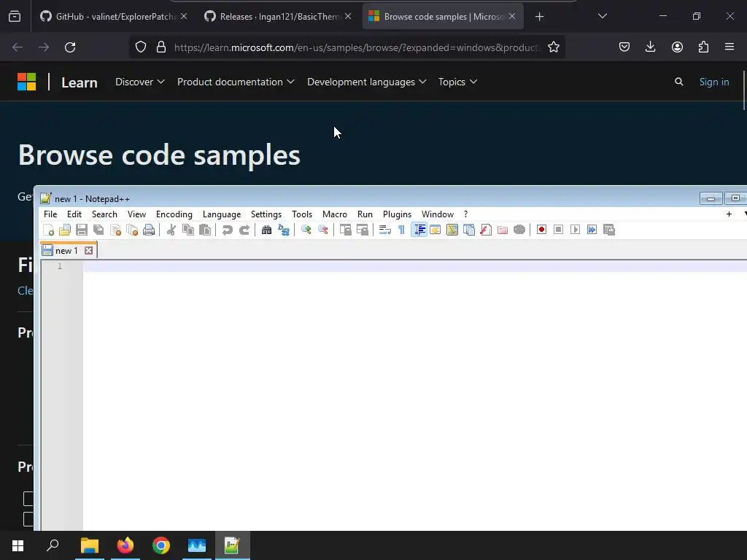Click the macro Playback icon
747x560 pixels.
576,230
